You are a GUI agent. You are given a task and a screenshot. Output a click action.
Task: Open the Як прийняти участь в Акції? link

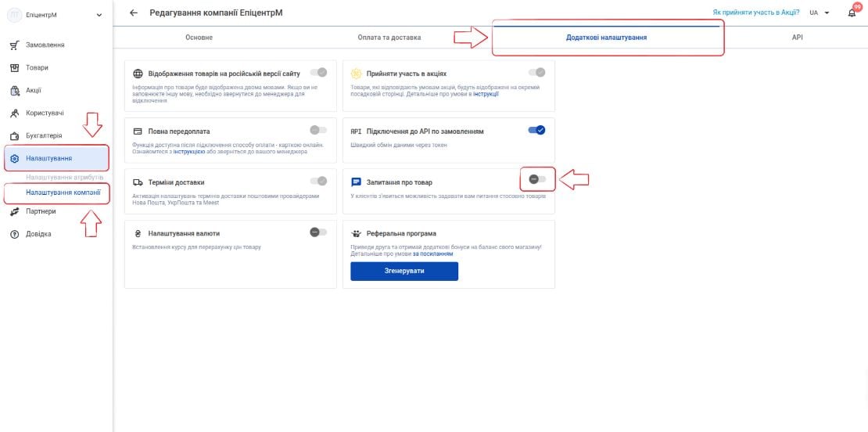755,13
